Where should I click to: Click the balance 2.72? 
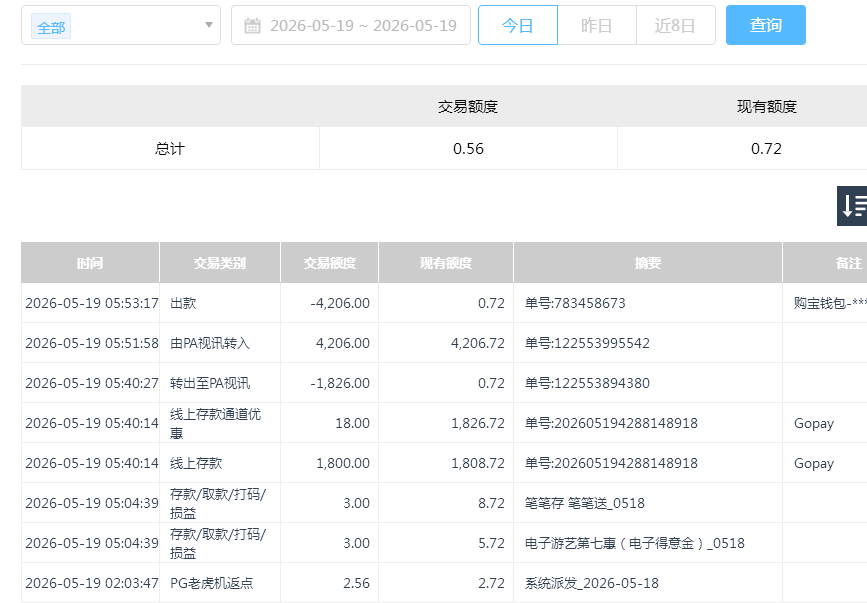coord(492,583)
